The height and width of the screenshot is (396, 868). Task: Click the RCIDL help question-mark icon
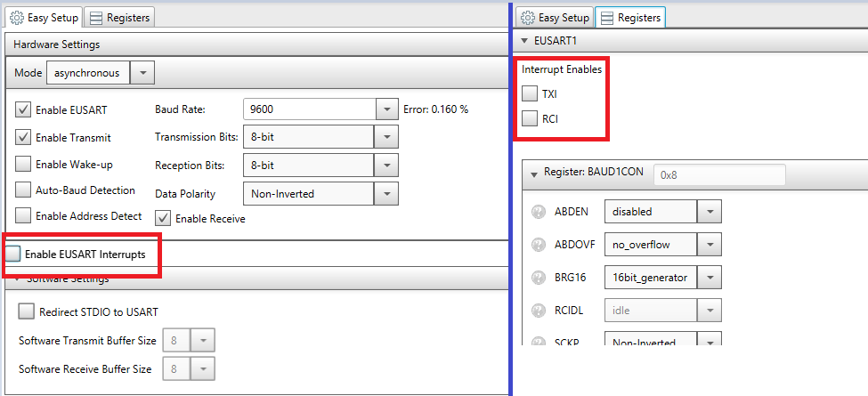(538, 311)
